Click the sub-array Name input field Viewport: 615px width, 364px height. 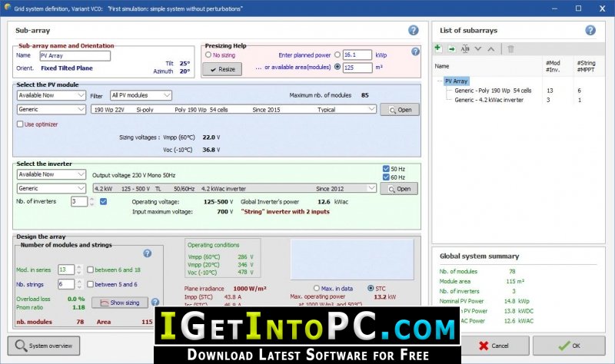coord(75,55)
